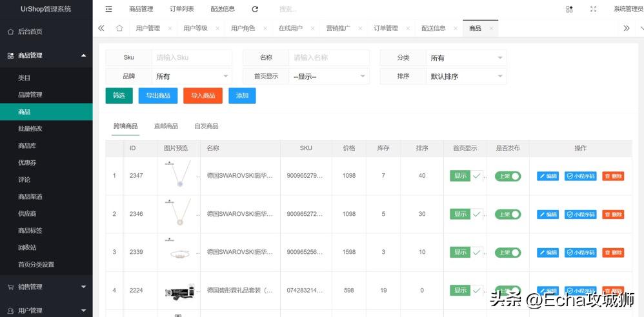Toggle 上架 switch for product 2224
The width and height of the screenshot is (644, 317).
(508, 291)
